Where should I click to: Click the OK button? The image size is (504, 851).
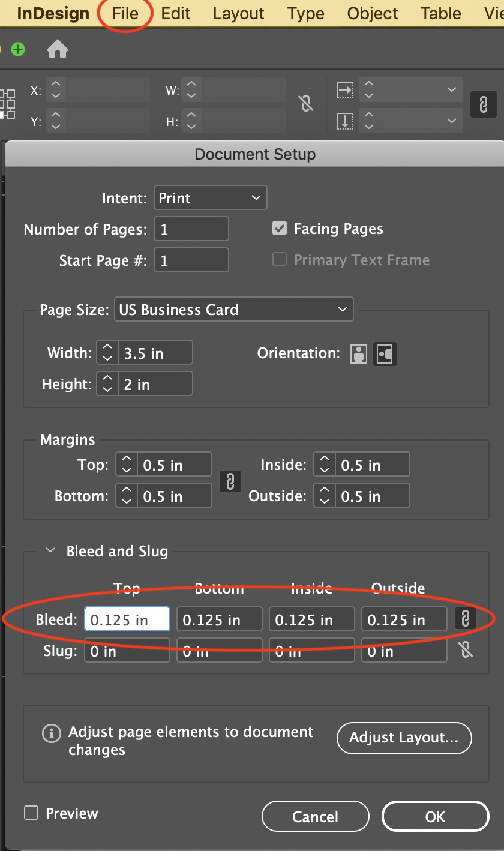coord(435,816)
